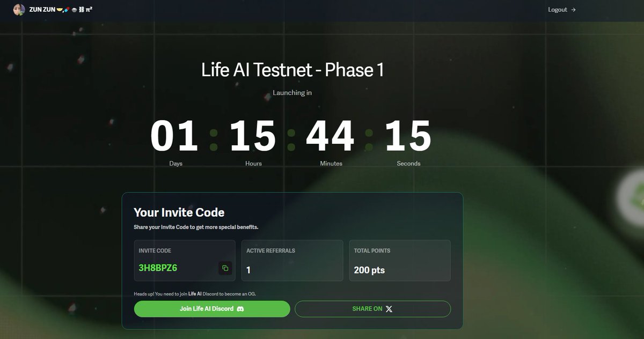Screen dimensions: 644x339
Task: Click the Your Invite Code heading
Action: 179,212
